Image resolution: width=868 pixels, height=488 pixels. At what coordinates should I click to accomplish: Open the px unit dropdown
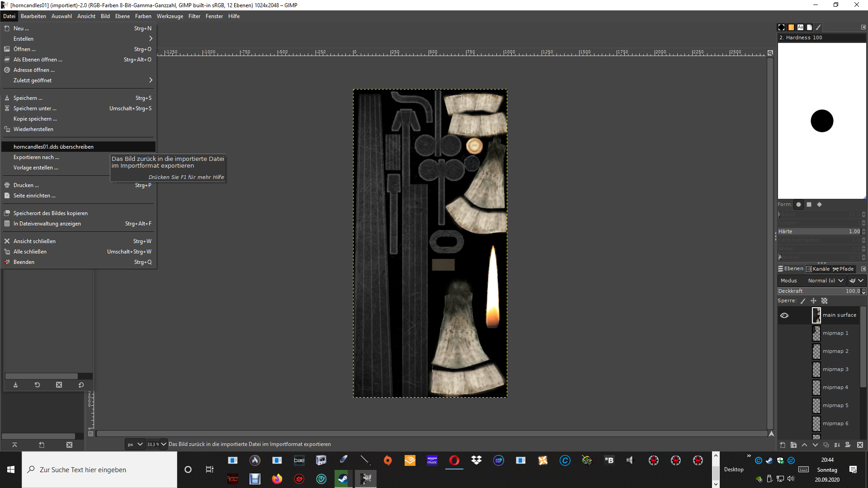(x=135, y=445)
